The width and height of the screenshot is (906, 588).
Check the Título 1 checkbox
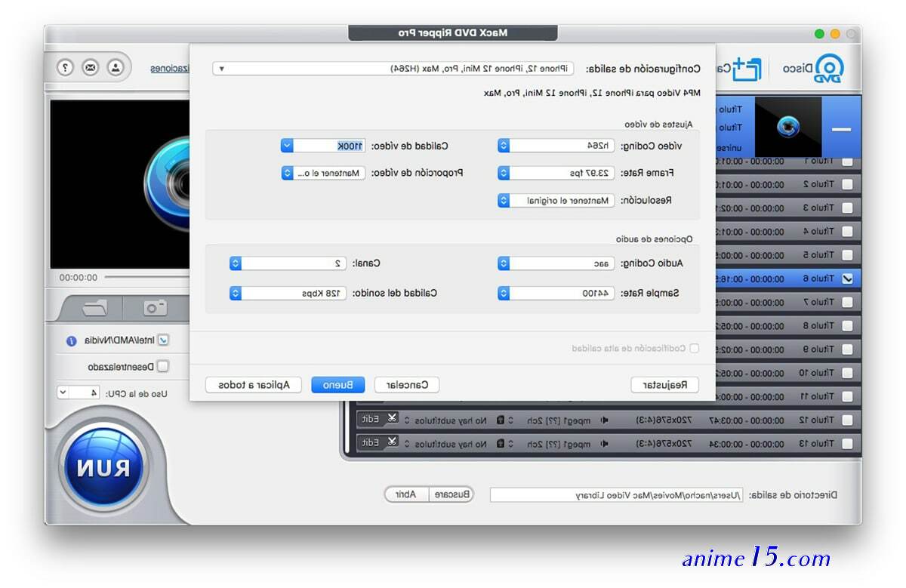[x=847, y=161]
